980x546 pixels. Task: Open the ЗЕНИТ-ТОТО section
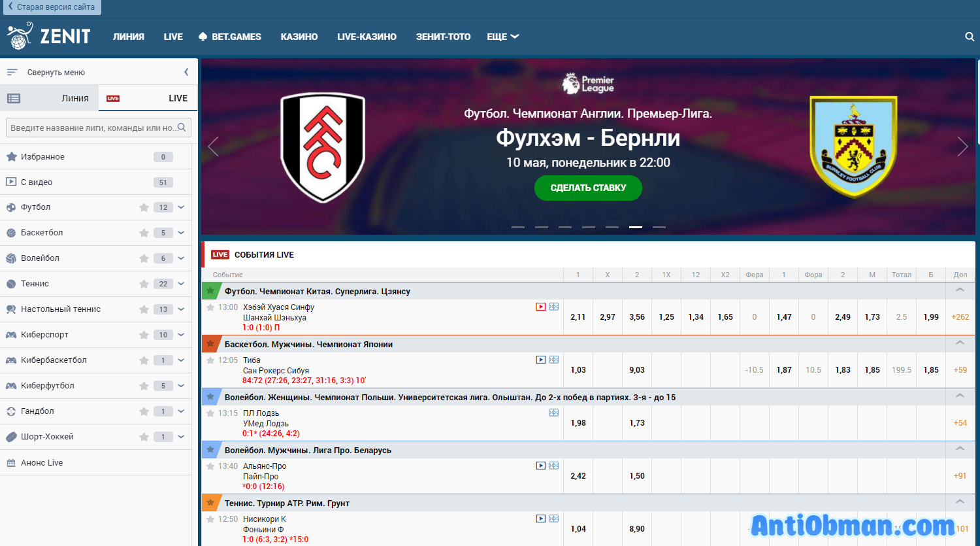(444, 37)
